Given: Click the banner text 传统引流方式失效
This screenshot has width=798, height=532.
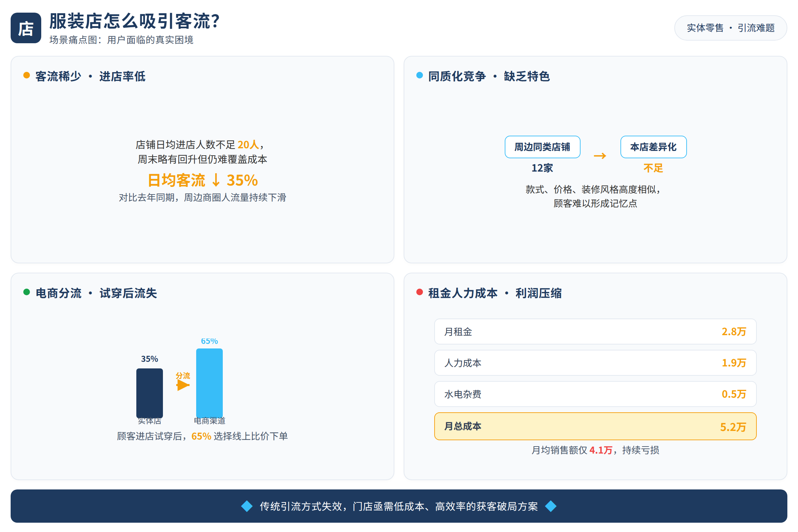Looking at the screenshot, I should (301, 506).
